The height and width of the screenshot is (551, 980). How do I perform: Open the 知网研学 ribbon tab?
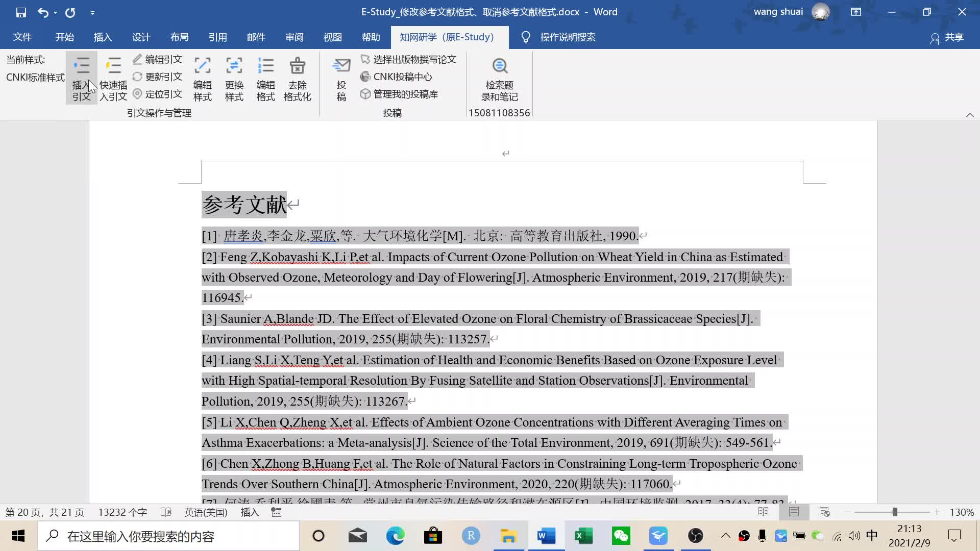point(446,37)
